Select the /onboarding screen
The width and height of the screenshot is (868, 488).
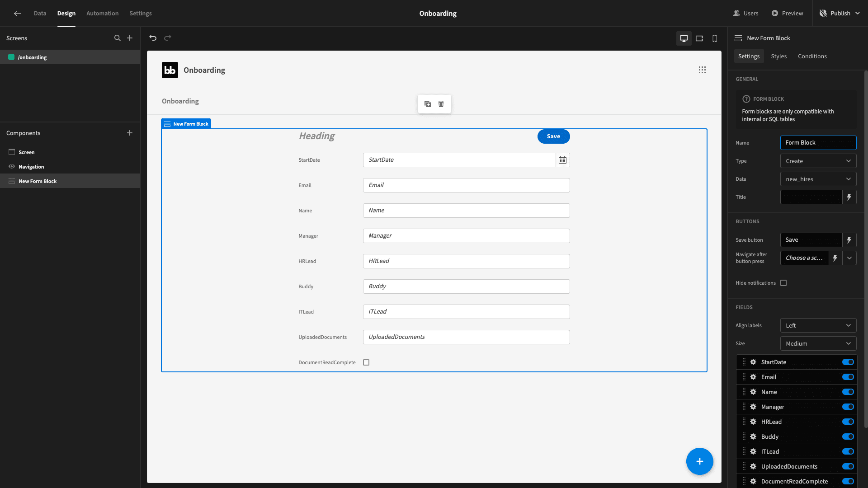70,57
